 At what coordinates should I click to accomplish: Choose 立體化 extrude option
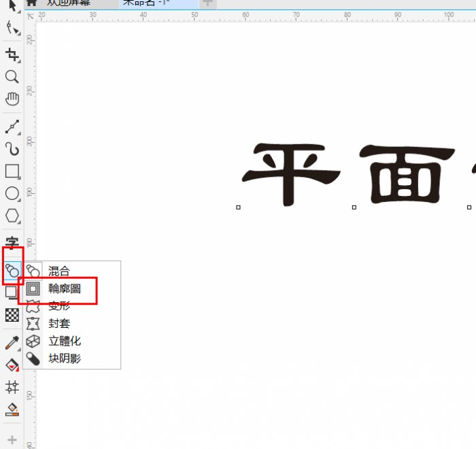(x=64, y=341)
